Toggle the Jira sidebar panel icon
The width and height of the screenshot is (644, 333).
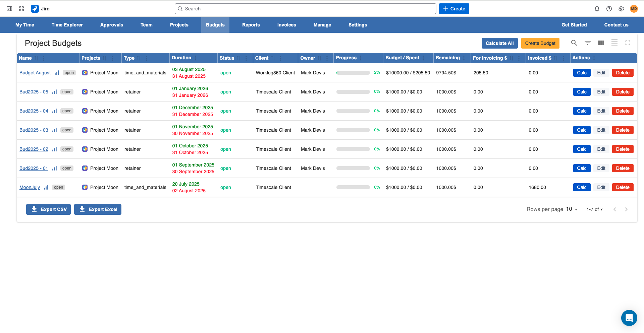pos(9,9)
